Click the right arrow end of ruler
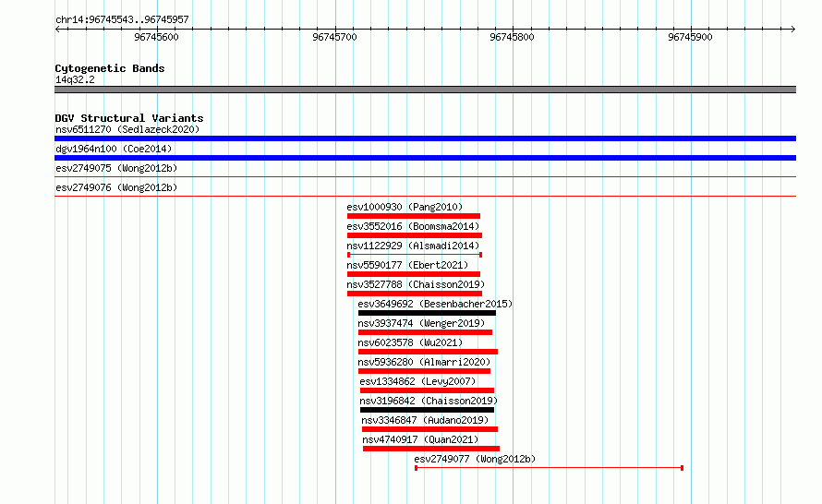Screen dimensions: 822x504 click(x=793, y=30)
